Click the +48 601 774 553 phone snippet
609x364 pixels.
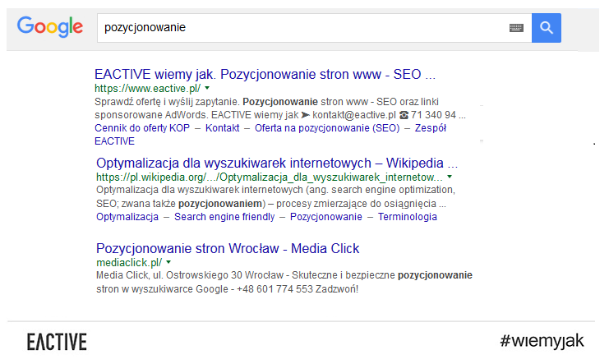click(275, 289)
